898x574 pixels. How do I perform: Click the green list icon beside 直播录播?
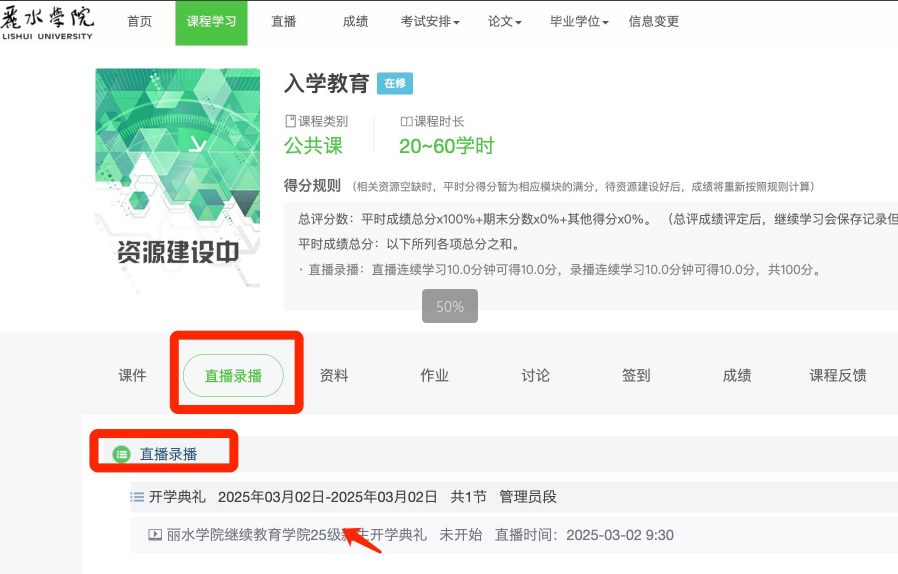[121, 454]
